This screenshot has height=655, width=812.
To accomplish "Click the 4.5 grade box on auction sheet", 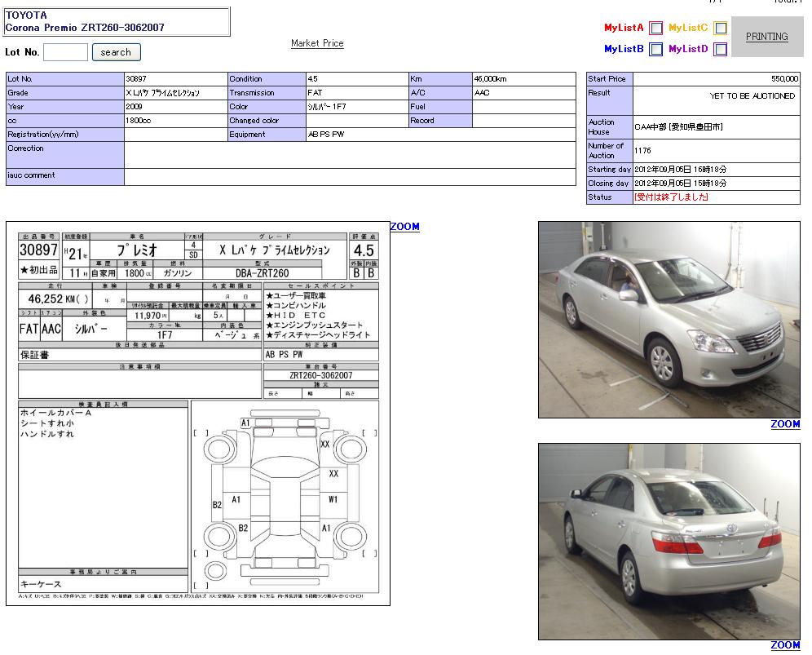I will coord(364,250).
